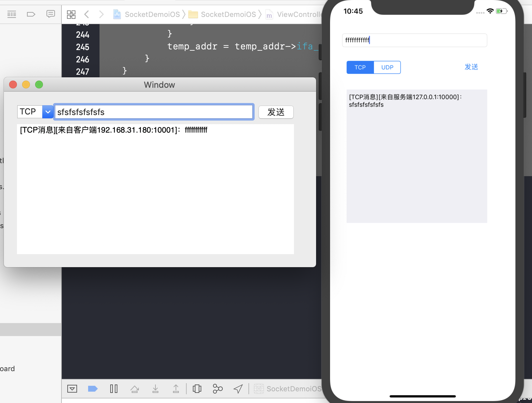Toggle breakpoints activation in debug bar

point(93,389)
